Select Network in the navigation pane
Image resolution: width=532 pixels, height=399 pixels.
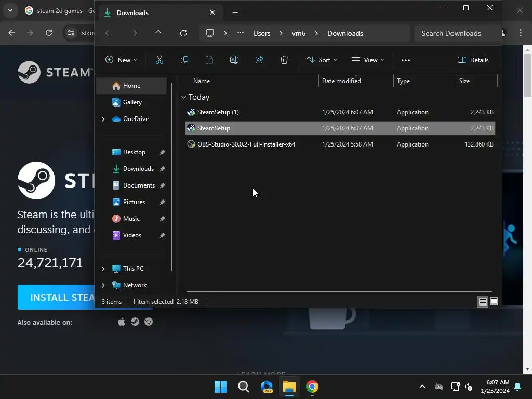(135, 285)
